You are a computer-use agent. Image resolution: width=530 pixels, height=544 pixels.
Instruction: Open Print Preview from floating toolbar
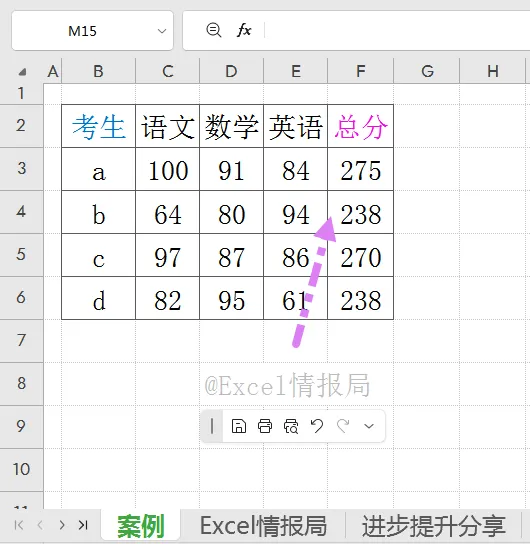[x=291, y=426]
